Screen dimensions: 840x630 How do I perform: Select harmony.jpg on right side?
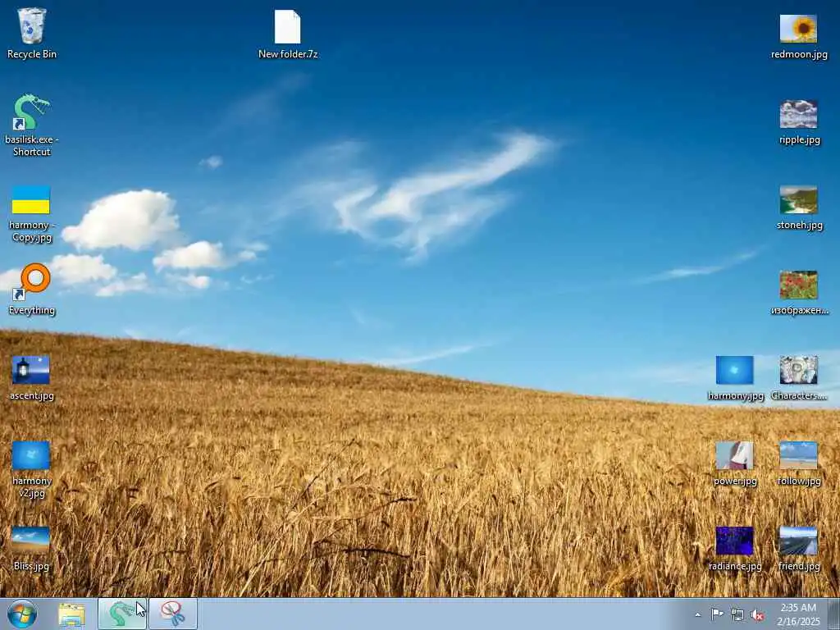pos(735,377)
